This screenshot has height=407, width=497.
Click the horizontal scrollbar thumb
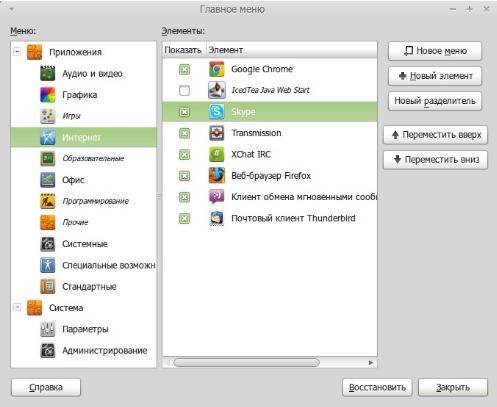[246, 363]
